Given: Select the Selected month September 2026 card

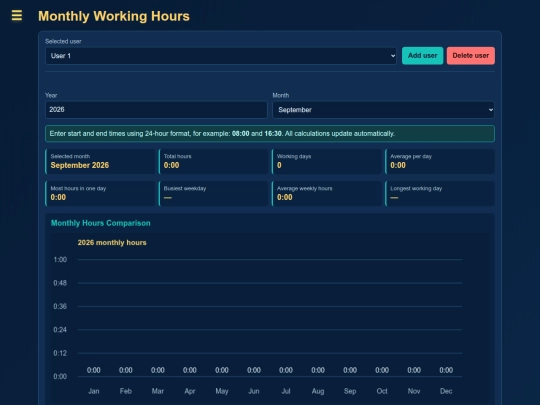Looking at the screenshot, I should (100, 162).
